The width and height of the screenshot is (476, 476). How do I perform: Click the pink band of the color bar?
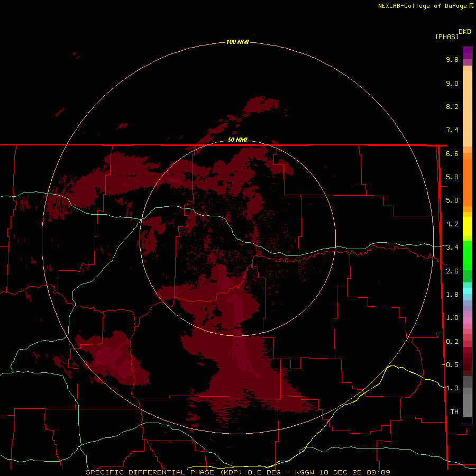467,321
